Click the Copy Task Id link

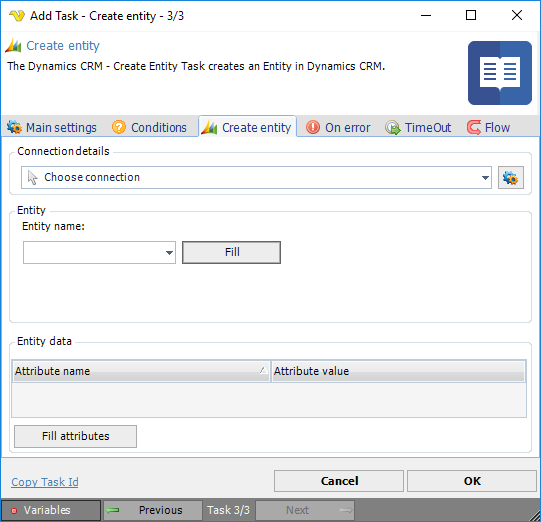[x=45, y=482]
